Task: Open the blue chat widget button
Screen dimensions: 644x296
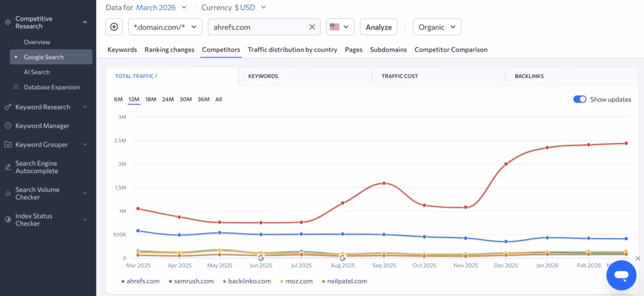Action: click(x=622, y=275)
